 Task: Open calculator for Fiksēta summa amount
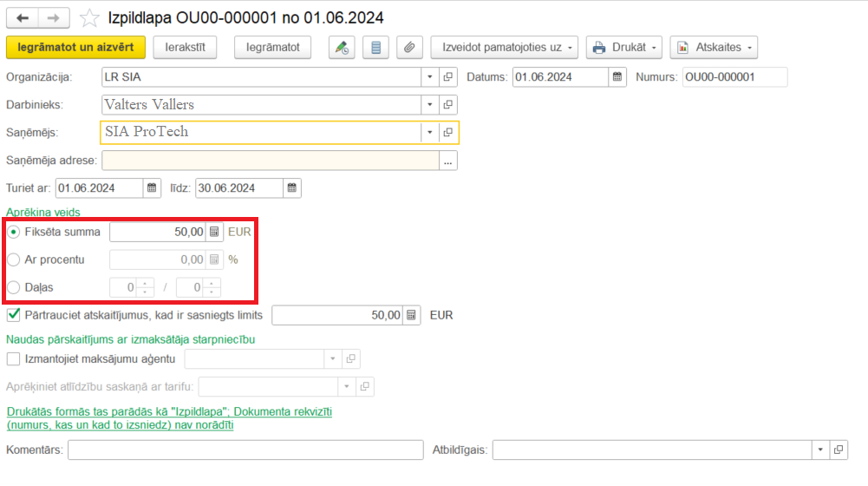pyautogui.click(x=214, y=232)
